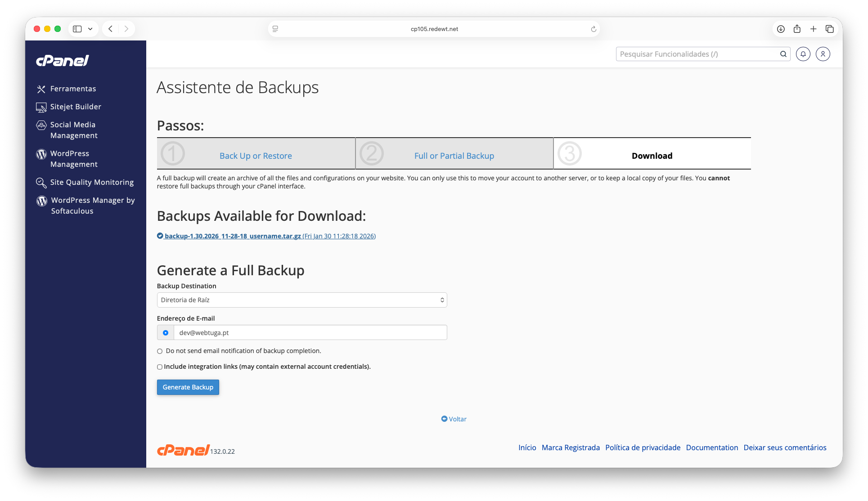This screenshot has height=501, width=868.
Task: Click the dev@webtuga.pt email input field
Action: pyautogui.click(x=310, y=333)
